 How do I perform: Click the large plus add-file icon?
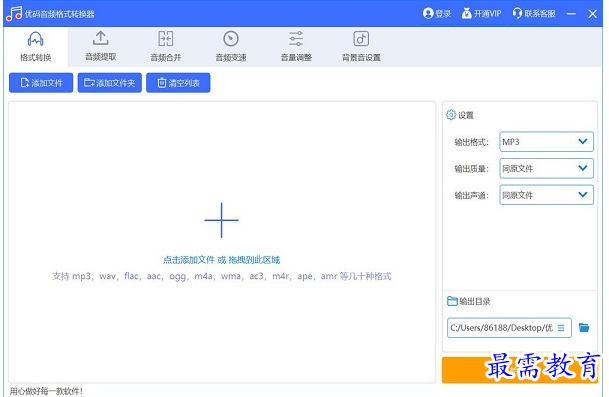click(x=221, y=220)
